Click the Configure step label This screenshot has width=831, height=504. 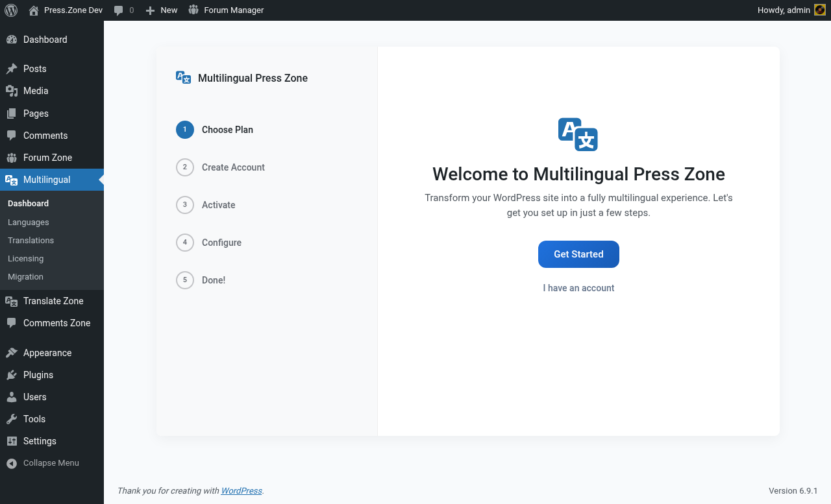(221, 243)
